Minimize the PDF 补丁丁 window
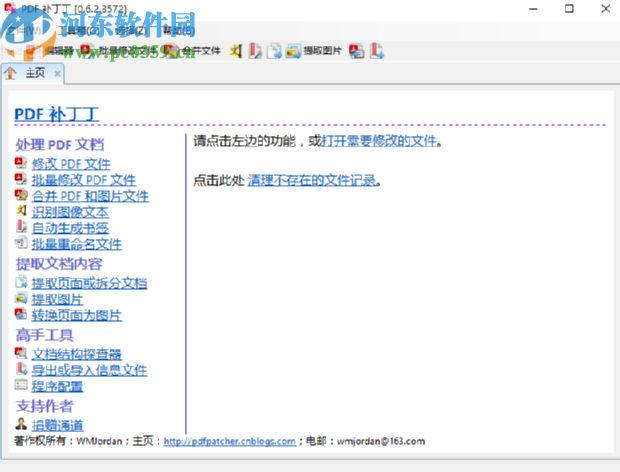Screen dimensions: 620x472 533,8
